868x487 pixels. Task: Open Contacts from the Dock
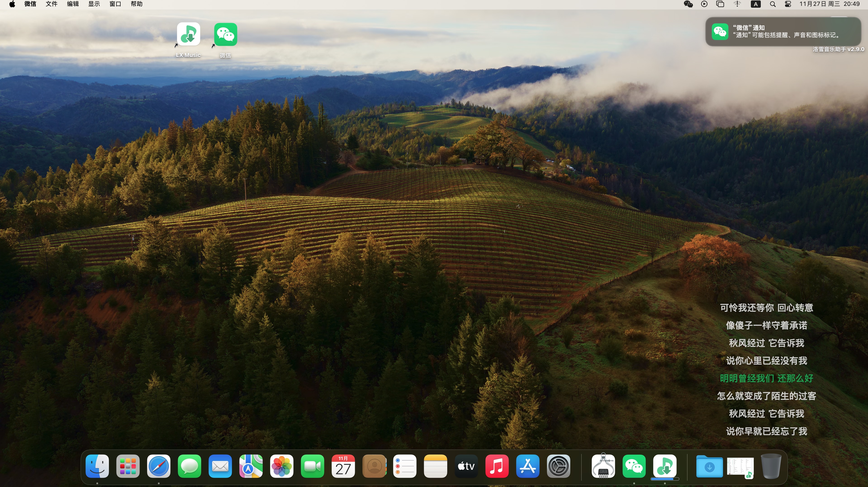(x=374, y=466)
